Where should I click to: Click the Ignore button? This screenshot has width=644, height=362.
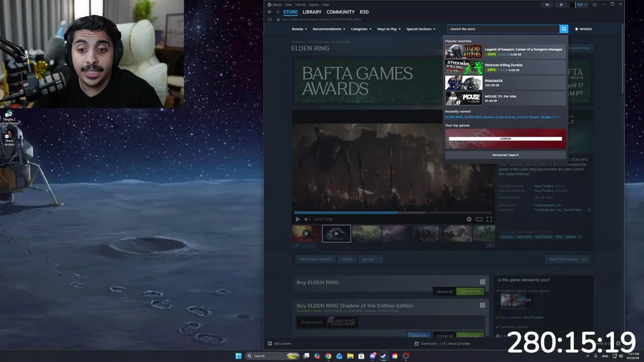click(x=368, y=259)
